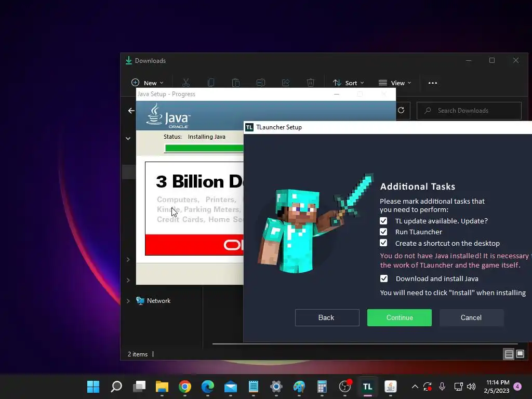532x399 pixels.
Task: Open the View dropdown in Downloads window
Action: click(395, 83)
